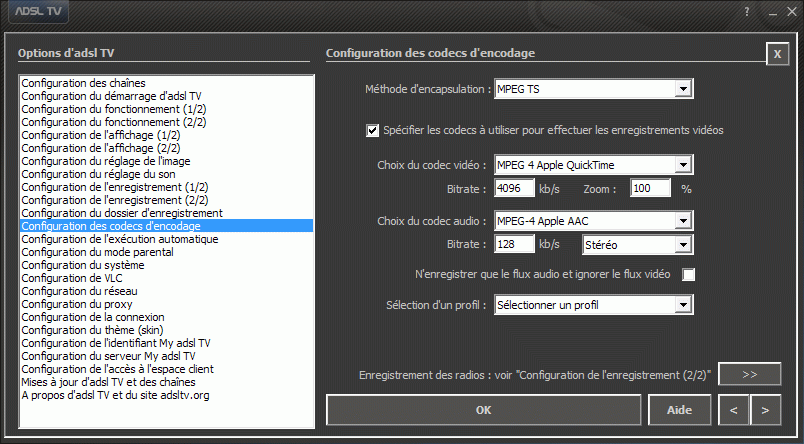Select 'Configuration des chaînes' in the list
Image resolution: width=804 pixels, height=444 pixels.
tap(167, 83)
